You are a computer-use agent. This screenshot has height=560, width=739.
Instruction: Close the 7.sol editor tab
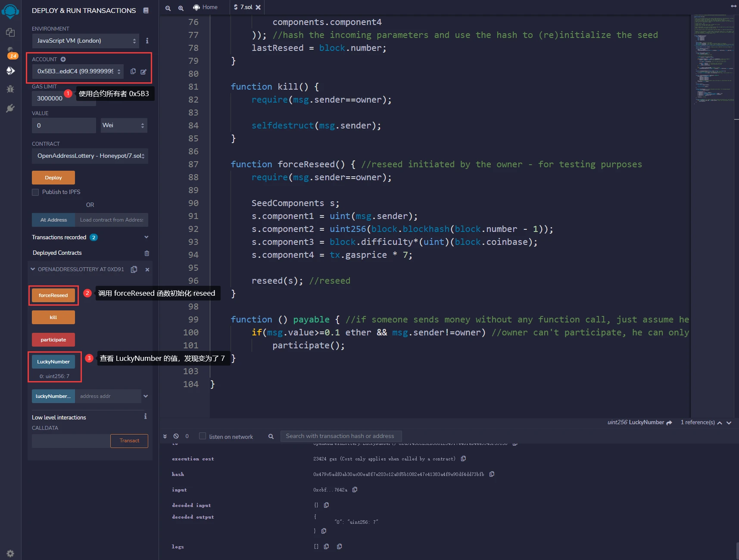[x=258, y=7]
